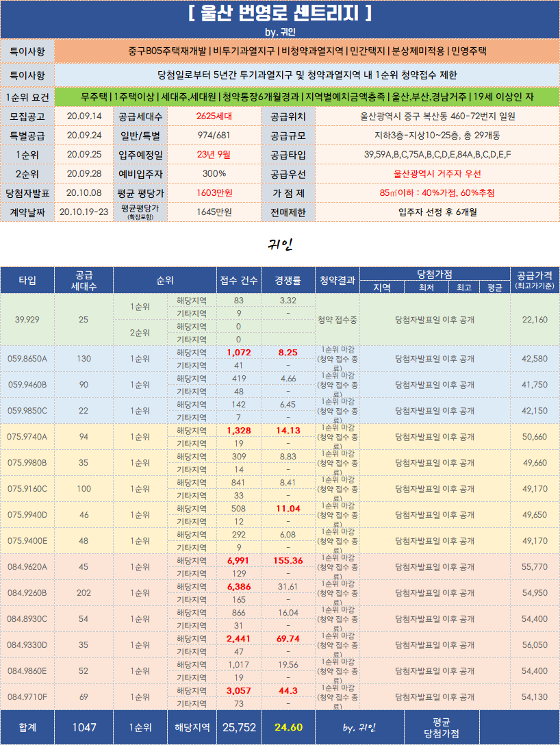Click the 974/681 일반/특별 value

214,136
